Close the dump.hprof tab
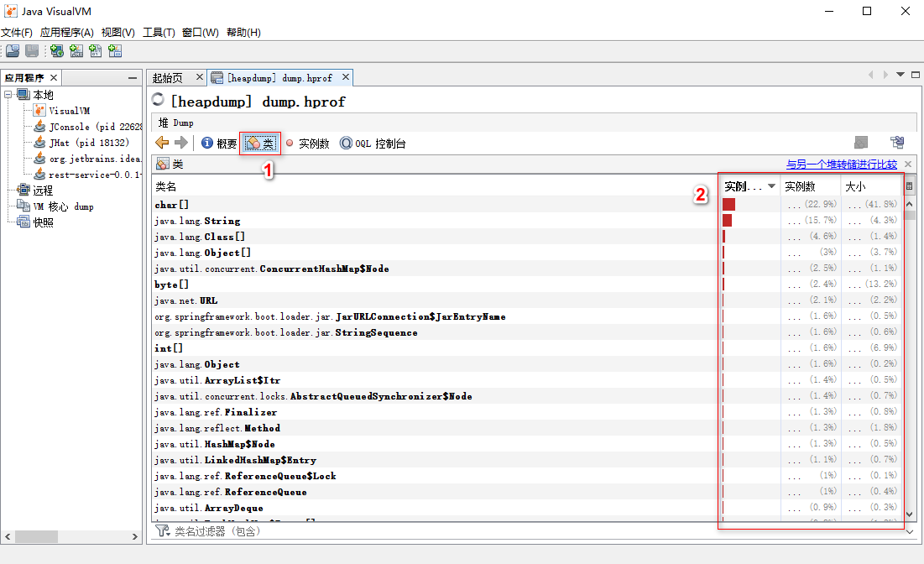924x564 pixels. [x=346, y=77]
